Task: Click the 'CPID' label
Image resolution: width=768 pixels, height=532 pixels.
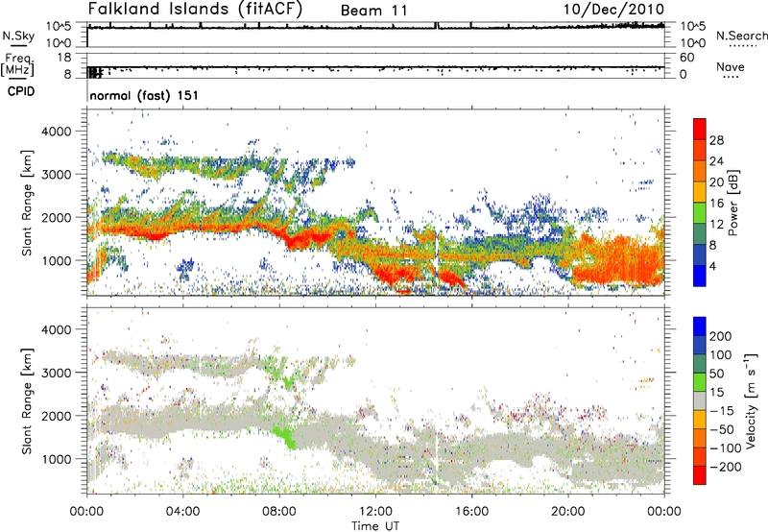Action: point(21,91)
